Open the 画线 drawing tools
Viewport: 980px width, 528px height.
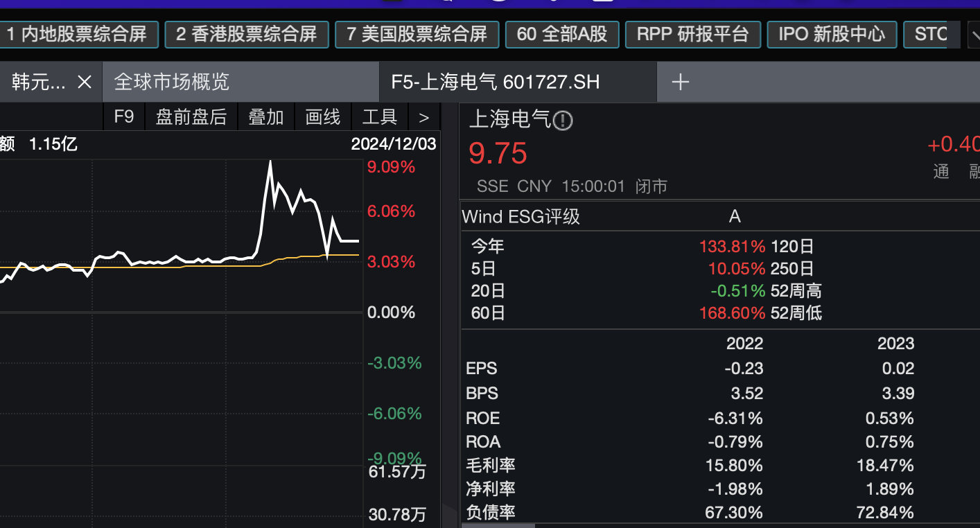coord(323,117)
